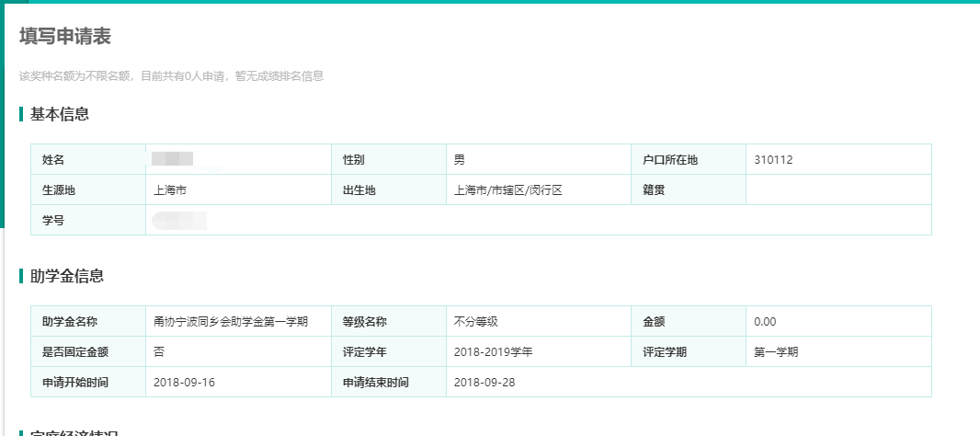Click the application end date 2018-09-28
This screenshot has width=980, height=436.
click(484, 383)
